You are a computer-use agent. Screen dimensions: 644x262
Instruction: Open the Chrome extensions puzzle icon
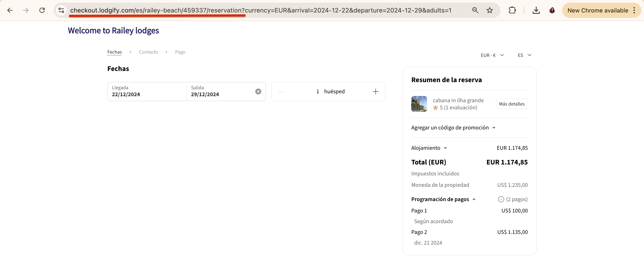[512, 10]
